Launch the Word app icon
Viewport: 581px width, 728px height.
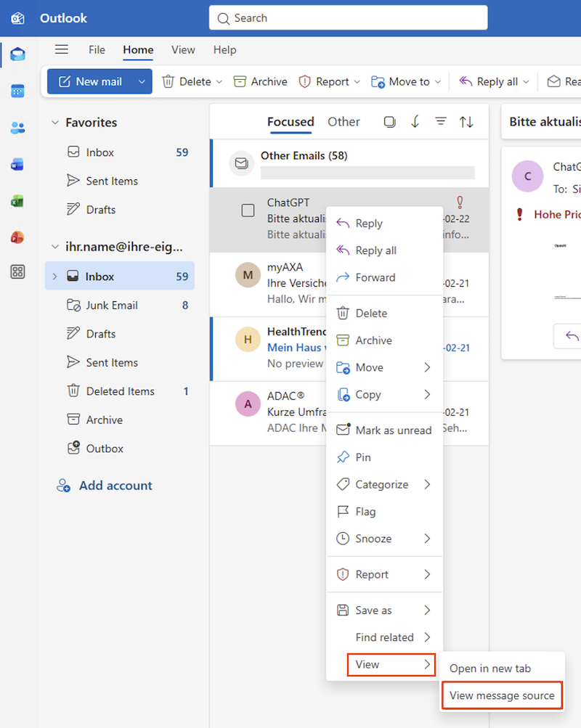click(17, 164)
